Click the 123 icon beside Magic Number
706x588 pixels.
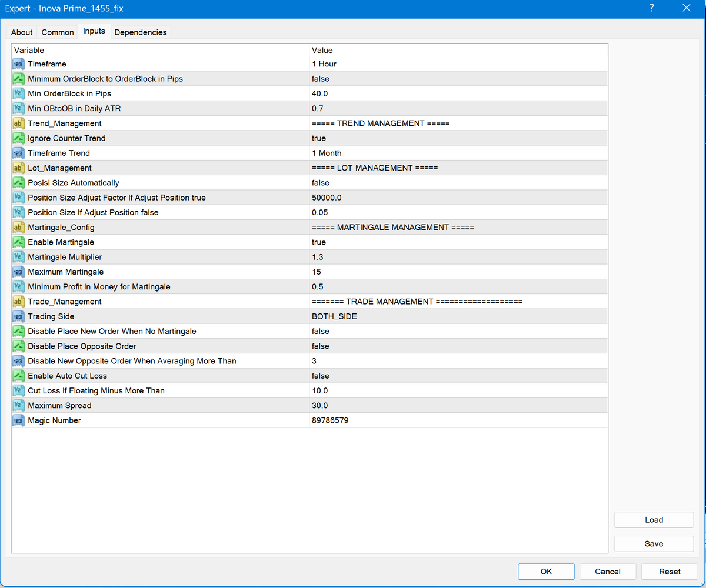[18, 420]
